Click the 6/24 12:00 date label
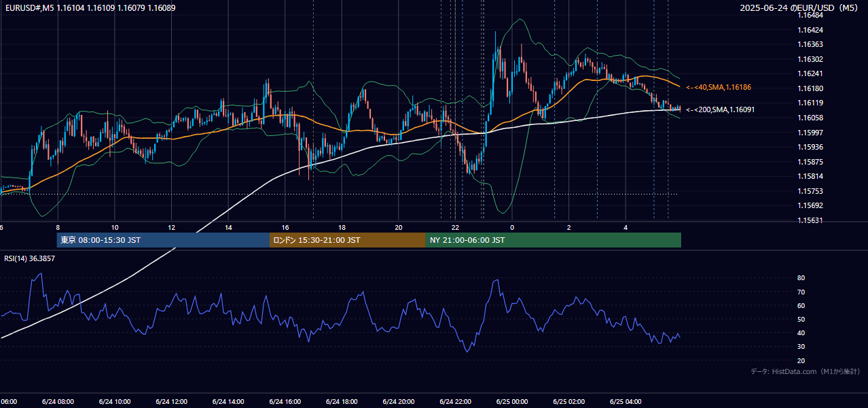Image resolution: width=868 pixels, height=408 pixels. tap(171, 401)
